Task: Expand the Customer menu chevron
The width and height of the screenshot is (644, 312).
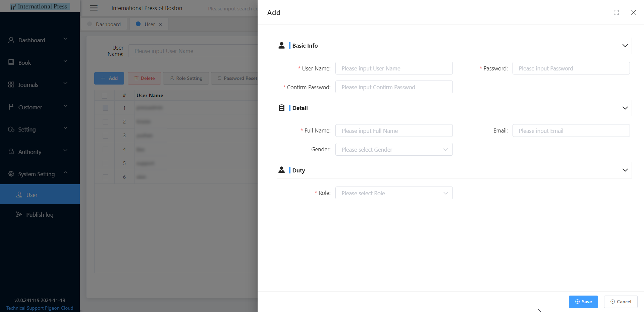Action: [65, 106]
